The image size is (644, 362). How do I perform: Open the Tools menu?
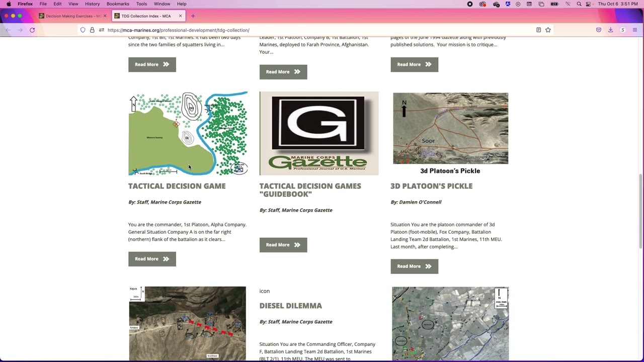tap(142, 4)
